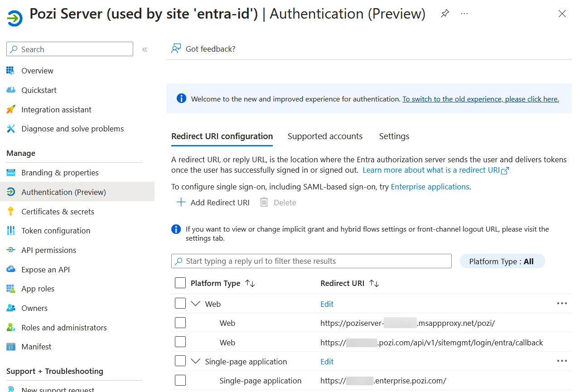579x392 pixels.
Task: Open the API permissions pane
Action: (x=48, y=250)
